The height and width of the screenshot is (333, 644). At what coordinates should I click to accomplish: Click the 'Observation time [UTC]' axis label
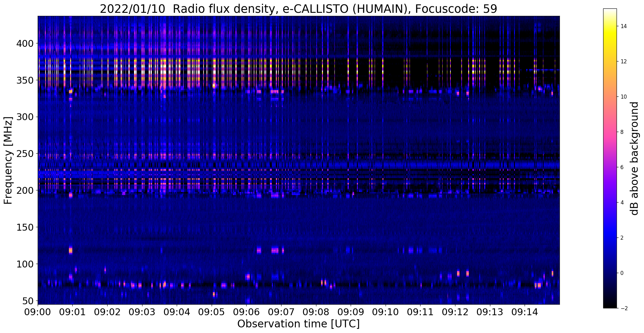298,324
